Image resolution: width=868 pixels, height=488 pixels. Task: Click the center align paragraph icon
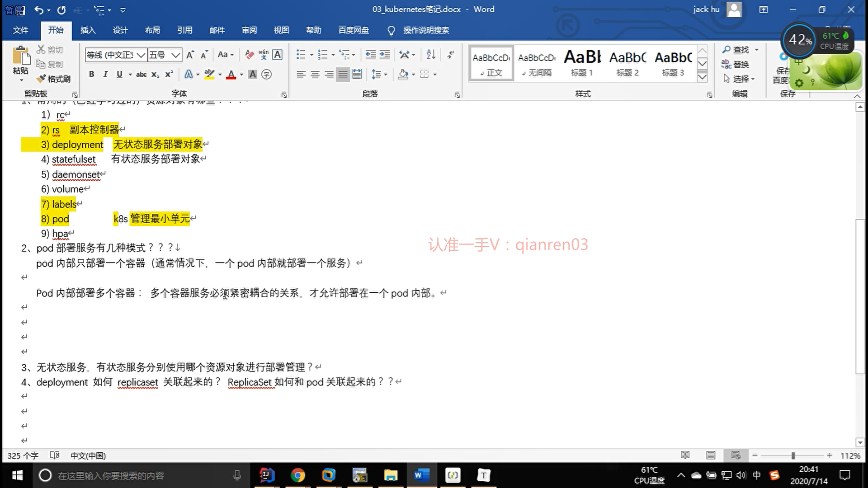pyautogui.click(x=315, y=75)
